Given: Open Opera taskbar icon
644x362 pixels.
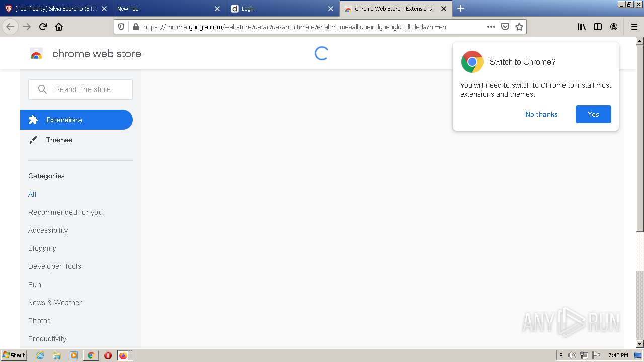Looking at the screenshot, I should click(x=108, y=355).
